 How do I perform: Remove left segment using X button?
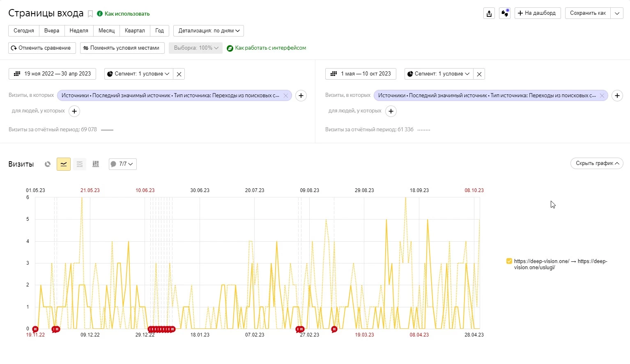(179, 74)
